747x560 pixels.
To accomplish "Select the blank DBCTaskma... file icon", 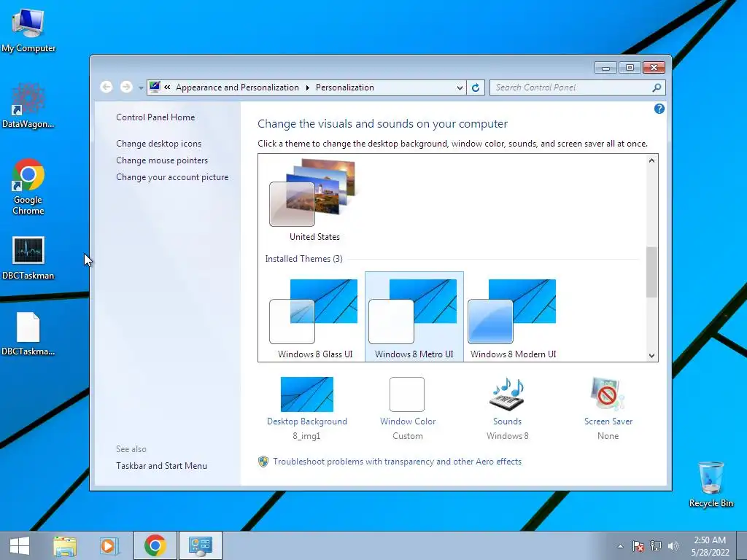I will [28, 334].
